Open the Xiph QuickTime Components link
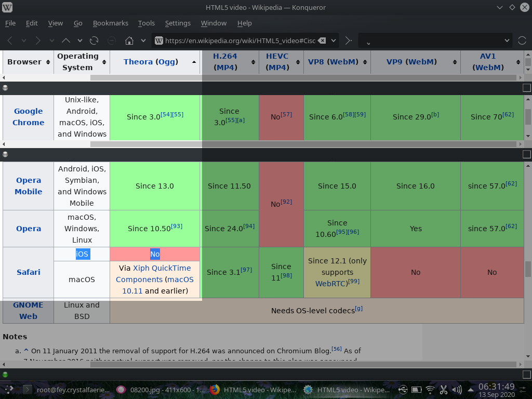 point(162,268)
